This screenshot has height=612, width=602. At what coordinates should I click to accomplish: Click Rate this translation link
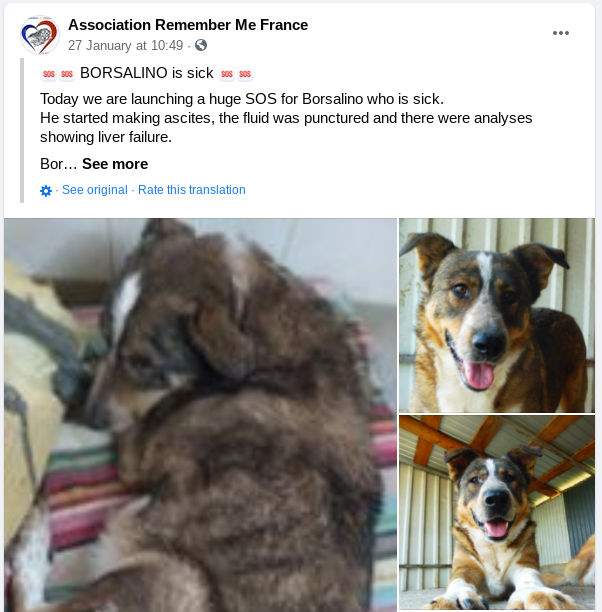192,190
